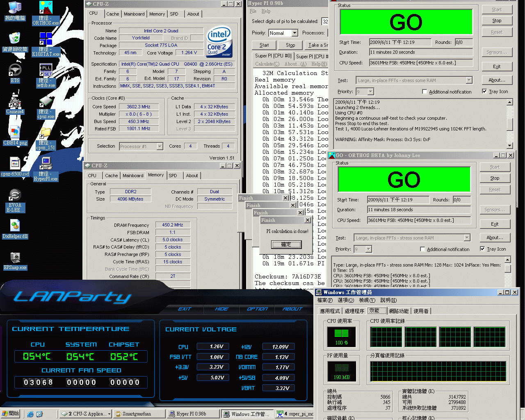Click Sensors button in upper ORTHOS window

pos(497,52)
